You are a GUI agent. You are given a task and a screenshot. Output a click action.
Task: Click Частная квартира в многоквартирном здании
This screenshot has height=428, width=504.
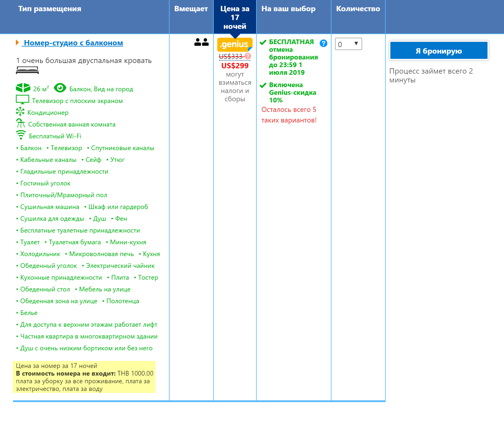click(x=89, y=336)
